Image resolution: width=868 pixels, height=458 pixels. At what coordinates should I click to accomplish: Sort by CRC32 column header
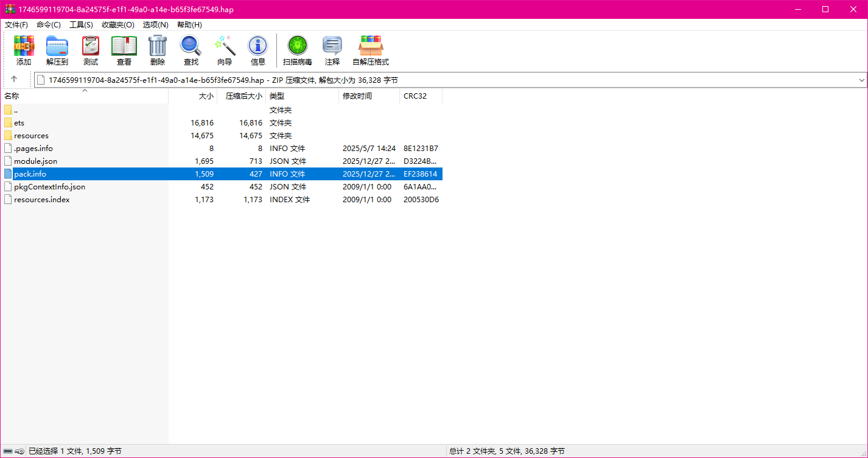click(x=421, y=96)
